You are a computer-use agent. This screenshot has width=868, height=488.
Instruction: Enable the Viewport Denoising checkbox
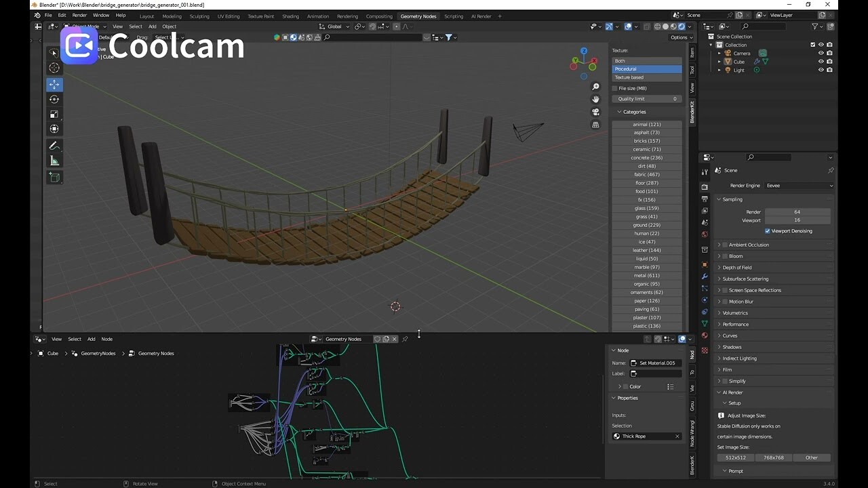767,230
